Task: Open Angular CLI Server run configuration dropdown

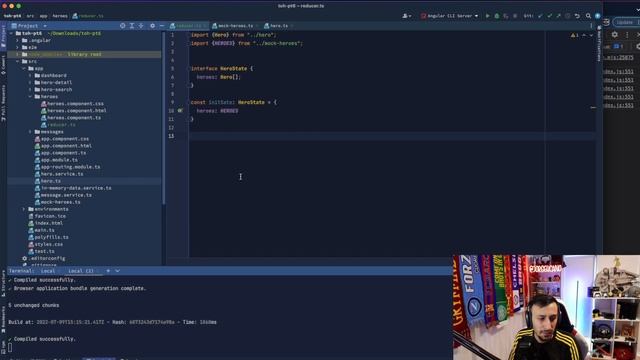Action: [450, 16]
